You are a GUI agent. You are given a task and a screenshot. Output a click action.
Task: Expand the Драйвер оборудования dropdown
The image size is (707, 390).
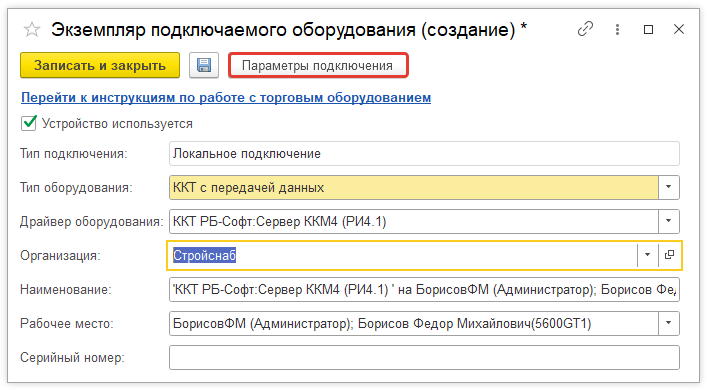[669, 221]
